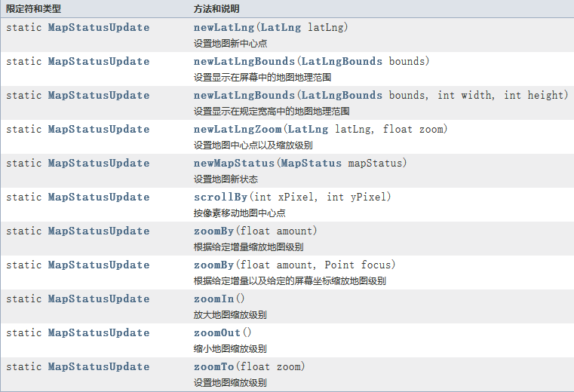Select description text 按像素移动地图中心点
The image size is (574, 392).
point(239,213)
